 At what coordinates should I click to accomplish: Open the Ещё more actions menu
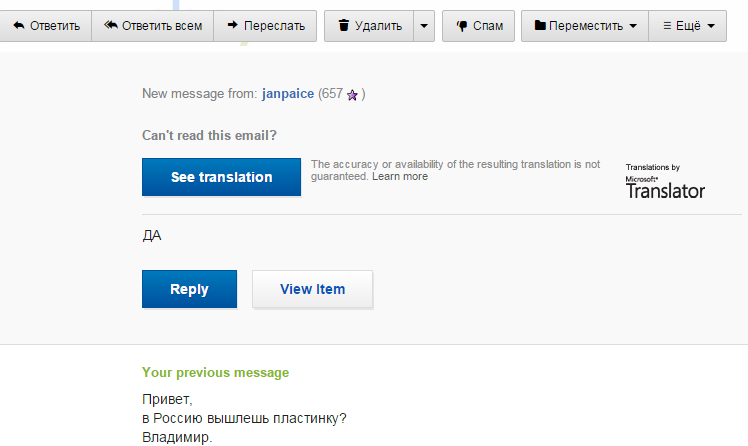(x=687, y=26)
